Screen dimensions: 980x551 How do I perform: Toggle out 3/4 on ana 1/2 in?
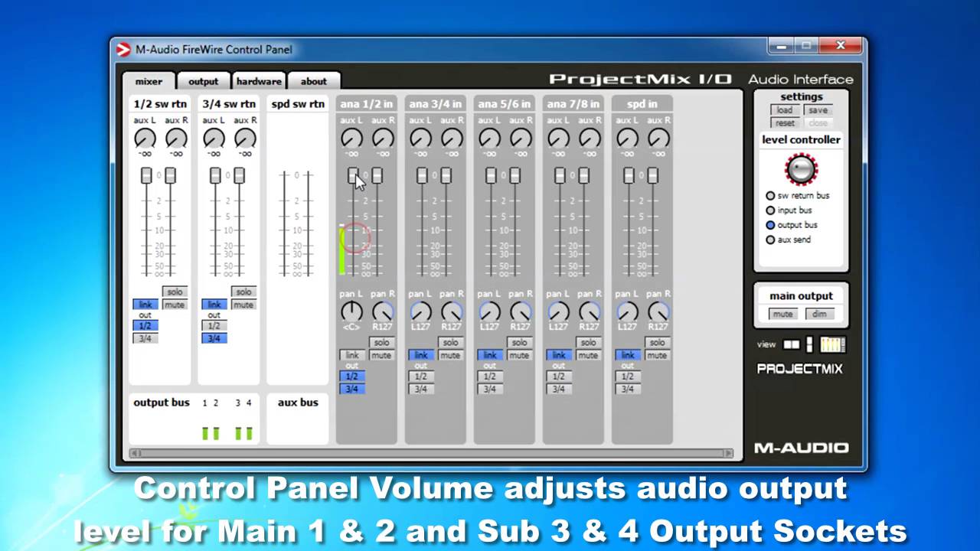pos(352,389)
